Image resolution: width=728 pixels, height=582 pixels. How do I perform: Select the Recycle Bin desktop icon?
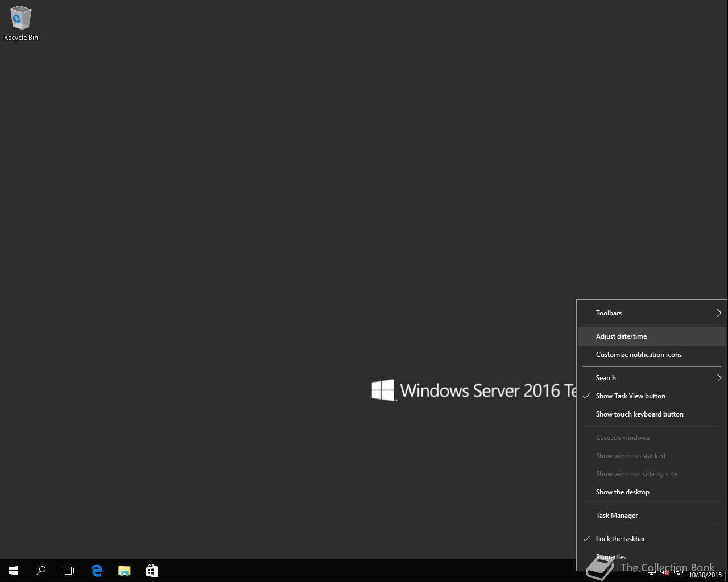(x=21, y=23)
